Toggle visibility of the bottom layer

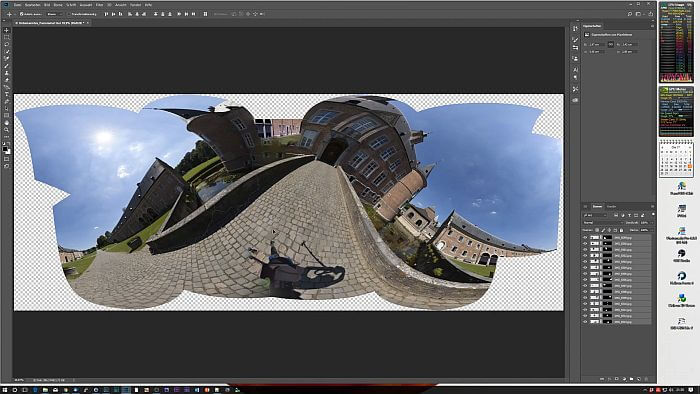pyautogui.click(x=585, y=321)
